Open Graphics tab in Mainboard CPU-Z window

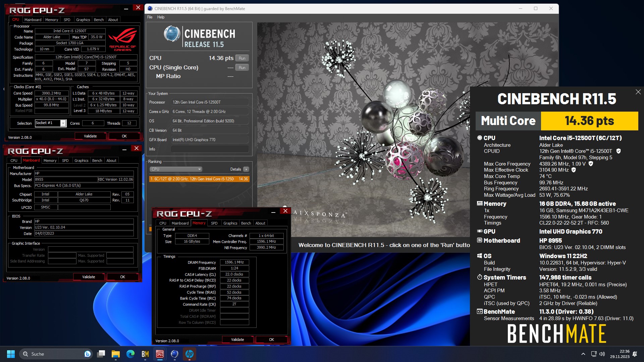[81, 161]
